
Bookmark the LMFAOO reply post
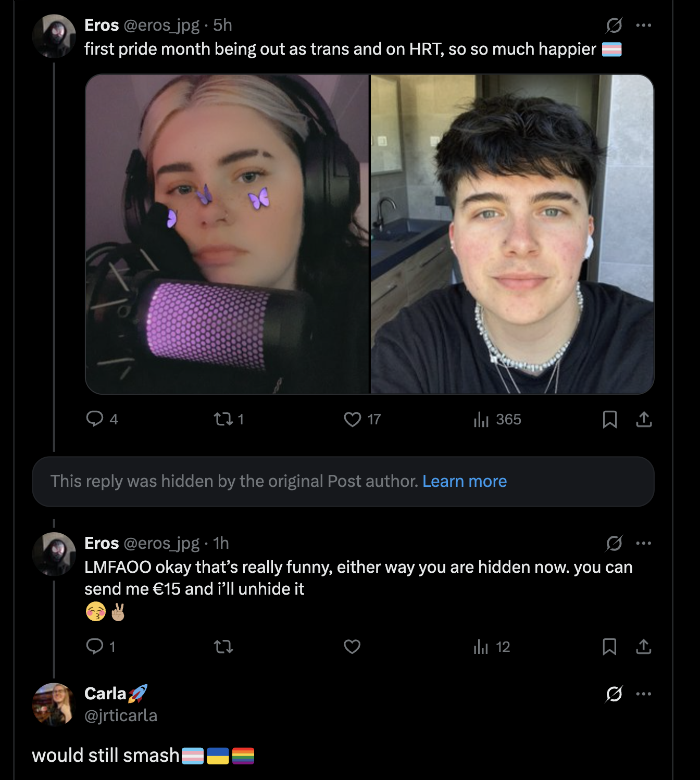click(x=609, y=647)
